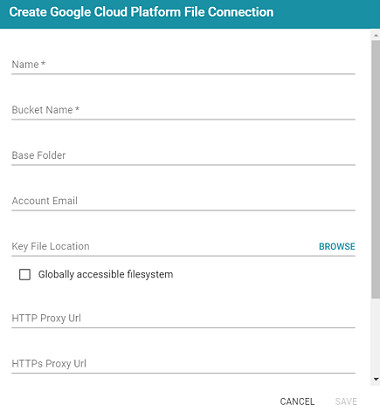Focus the HTTPs Proxy Url field
The width and height of the screenshot is (380, 412).
[183, 364]
